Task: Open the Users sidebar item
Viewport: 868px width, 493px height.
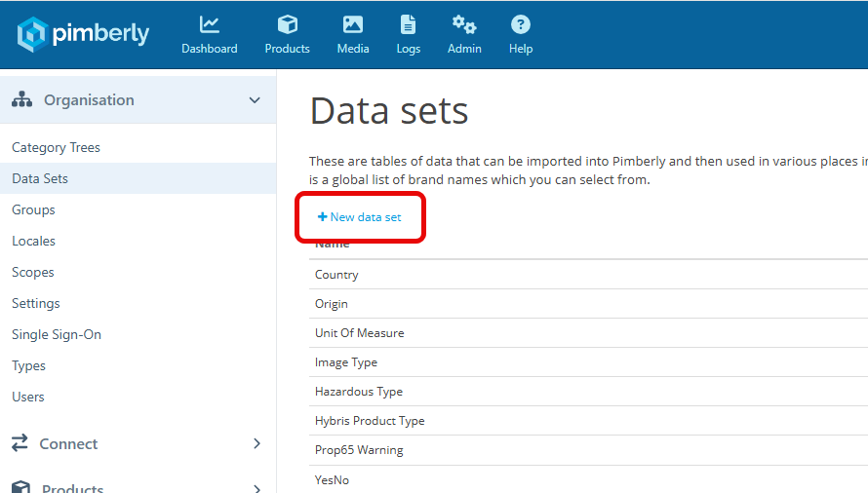Action: coord(28,397)
